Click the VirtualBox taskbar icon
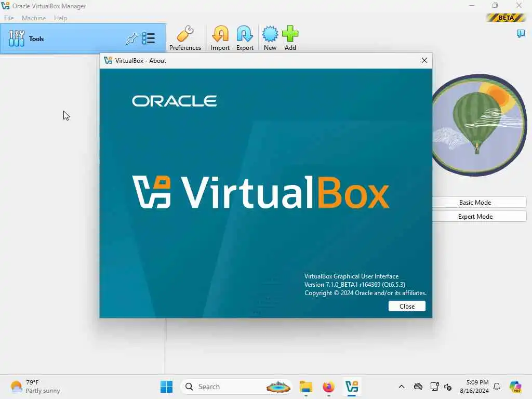Viewport: 532px width, 399px height. tap(352, 387)
